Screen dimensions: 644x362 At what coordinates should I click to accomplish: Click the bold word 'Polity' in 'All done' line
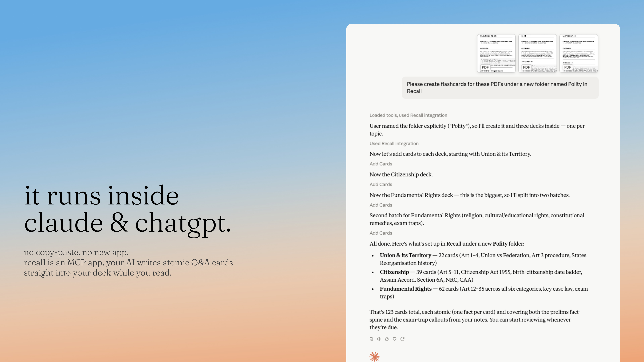click(500, 244)
